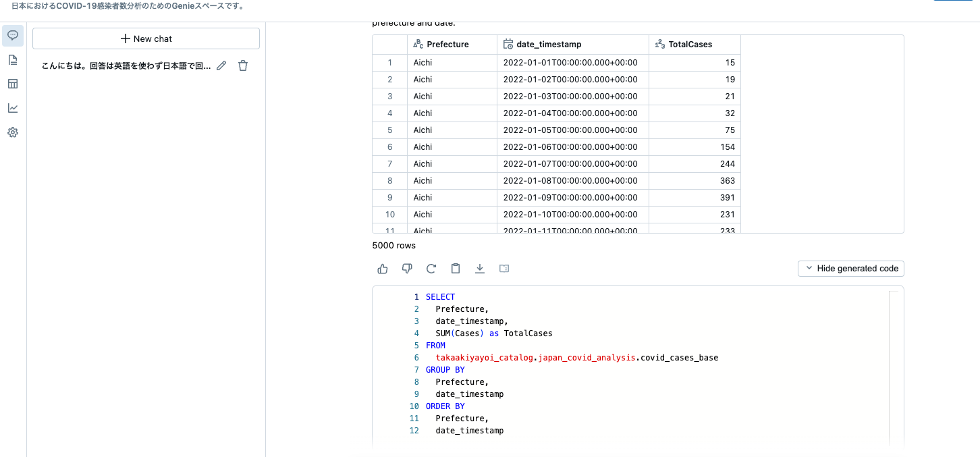Download the 5000-row query results
The height and width of the screenshot is (457, 980).
tap(479, 268)
